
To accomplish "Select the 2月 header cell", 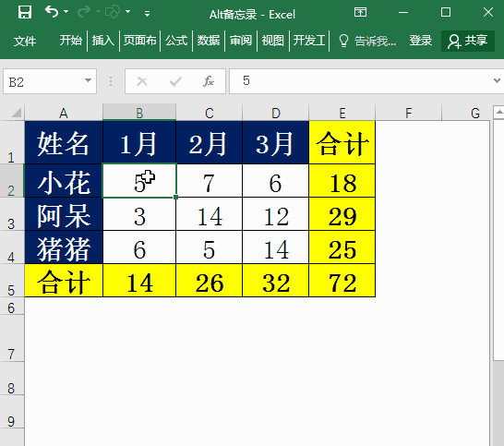I will (x=210, y=142).
